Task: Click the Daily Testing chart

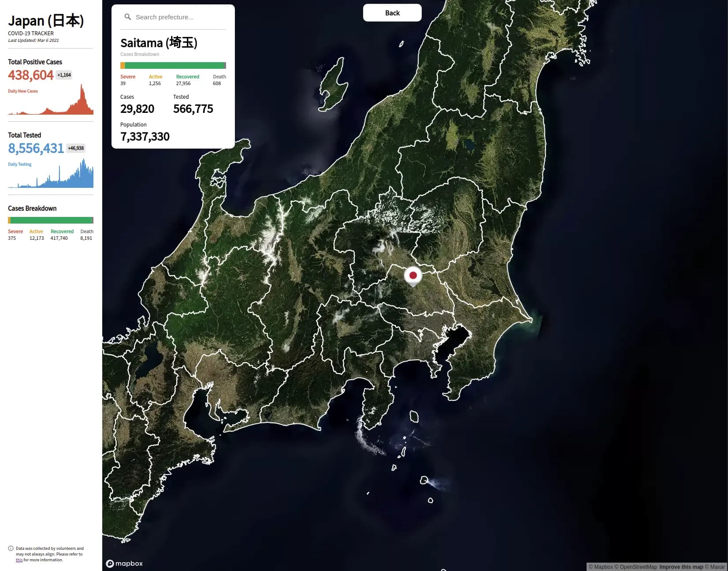Action: click(x=50, y=176)
